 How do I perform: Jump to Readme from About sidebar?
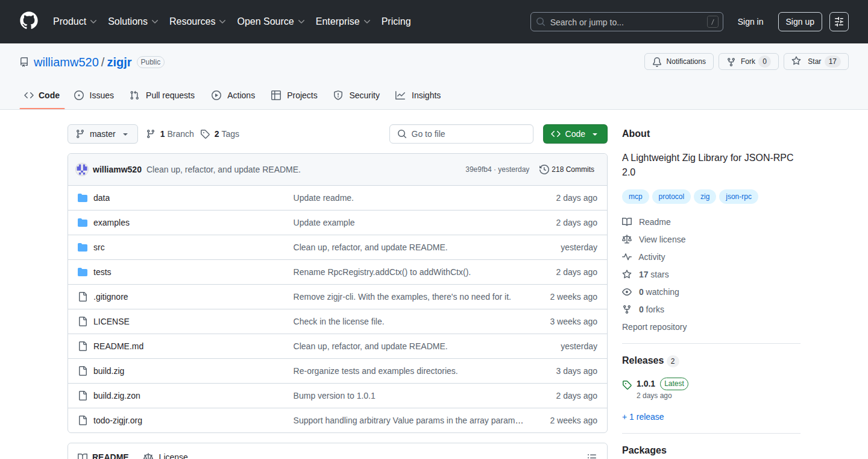coord(647,222)
